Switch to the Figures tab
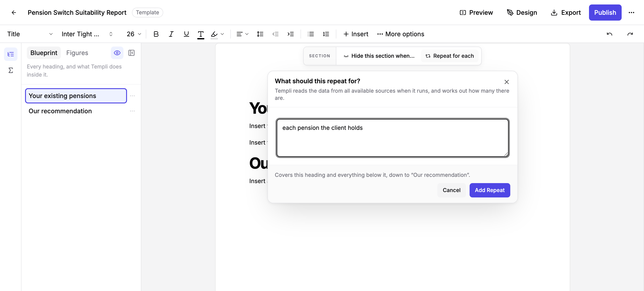Image resolution: width=644 pixels, height=291 pixels. coord(77,53)
